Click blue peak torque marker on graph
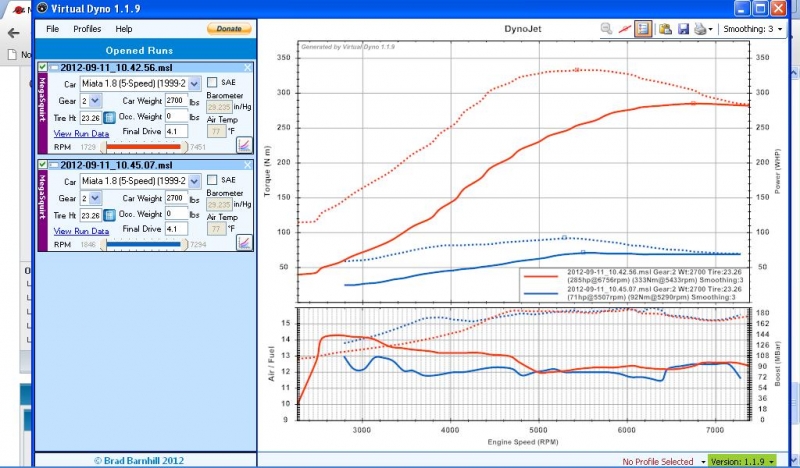Image resolution: width=800 pixels, height=468 pixels. pyautogui.click(x=564, y=237)
